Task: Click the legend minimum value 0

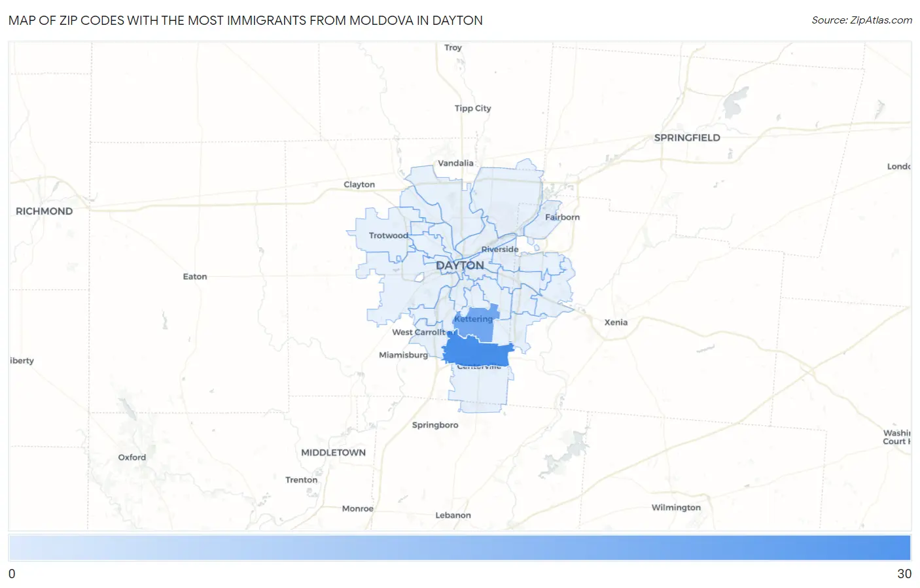Action: click(12, 574)
